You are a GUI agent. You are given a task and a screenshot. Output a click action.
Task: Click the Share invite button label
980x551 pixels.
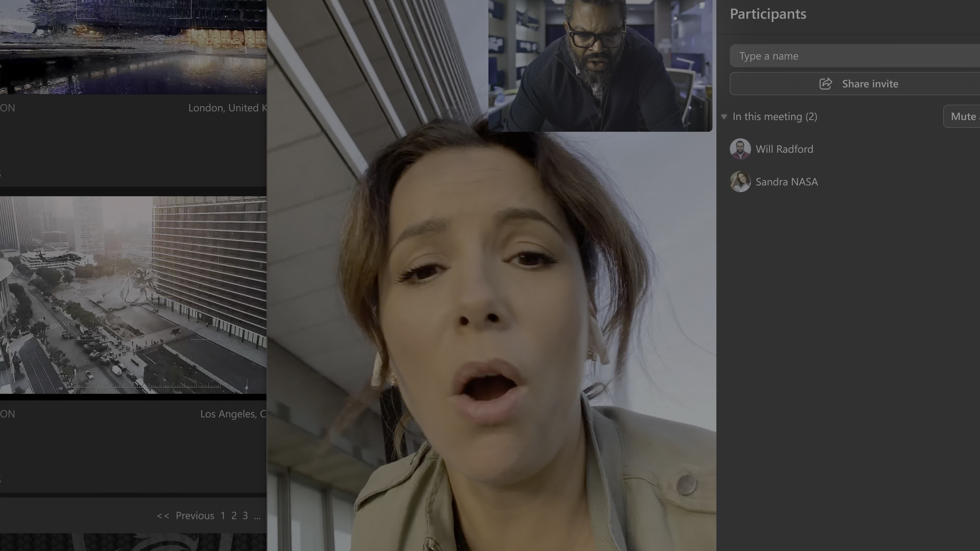pos(870,84)
